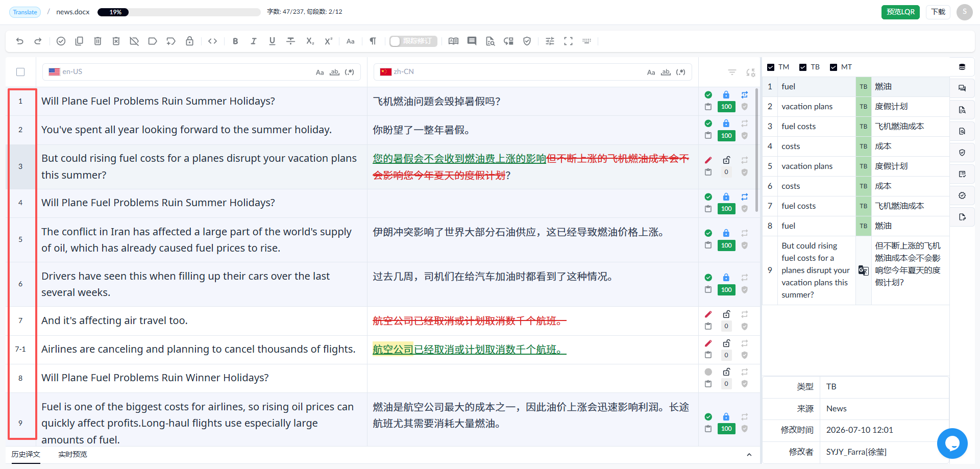This screenshot has height=469, width=980.
Task: Open the segment filter icon menu
Action: click(732, 72)
